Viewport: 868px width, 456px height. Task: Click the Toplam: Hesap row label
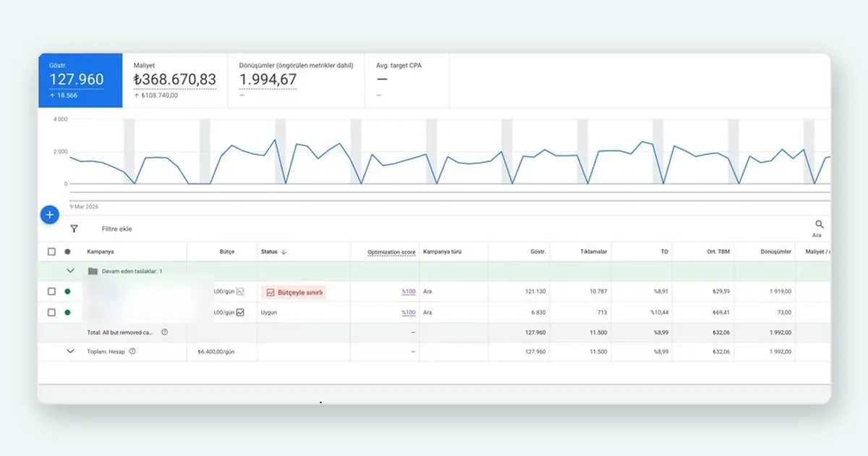tap(106, 351)
